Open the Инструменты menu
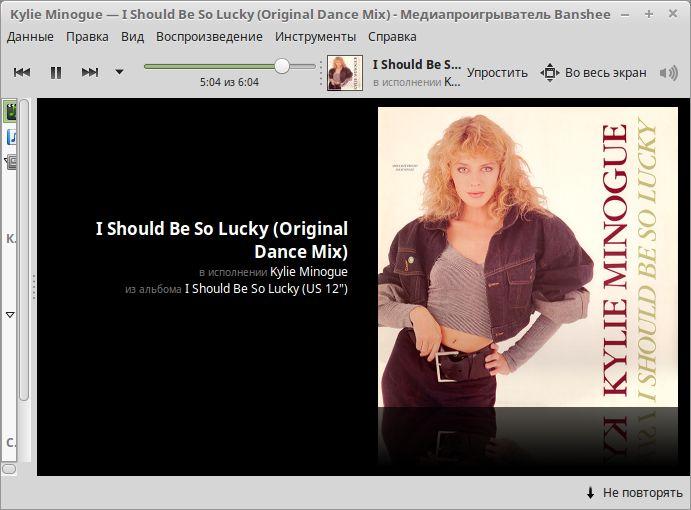 [x=315, y=36]
